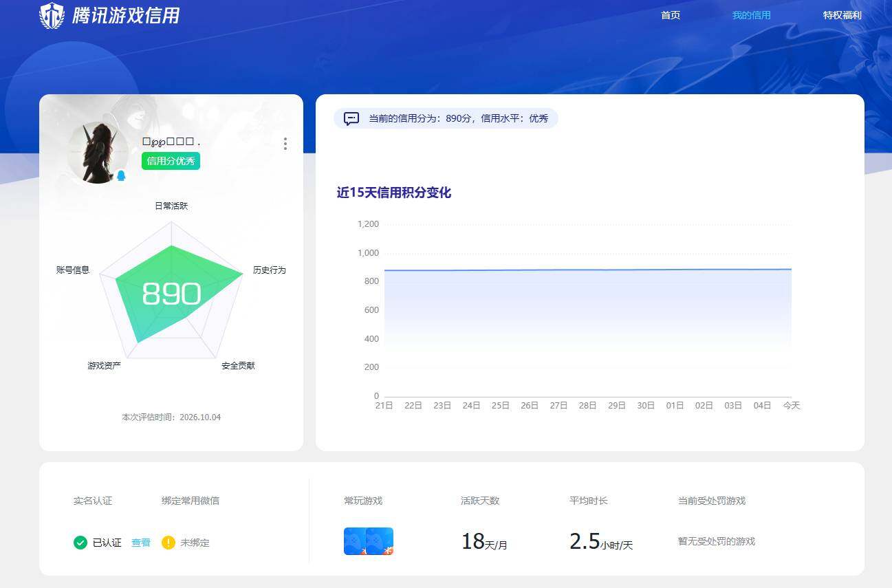The height and width of the screenshot is (588, 892).
Task: Go to the 首页 nav tab
Action: click(x=671, y=15)
